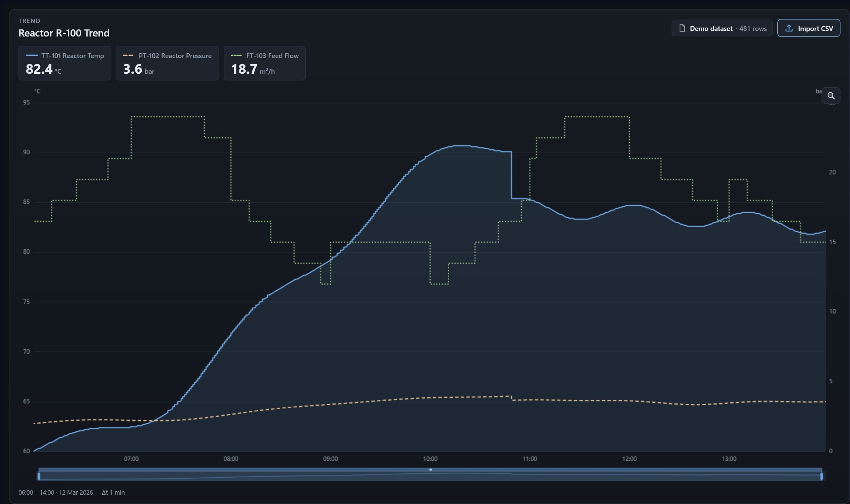The width and height of the screenshot is (850, 504).
Task: Click the 95 label on temperature axis
Action: point(26,102)
